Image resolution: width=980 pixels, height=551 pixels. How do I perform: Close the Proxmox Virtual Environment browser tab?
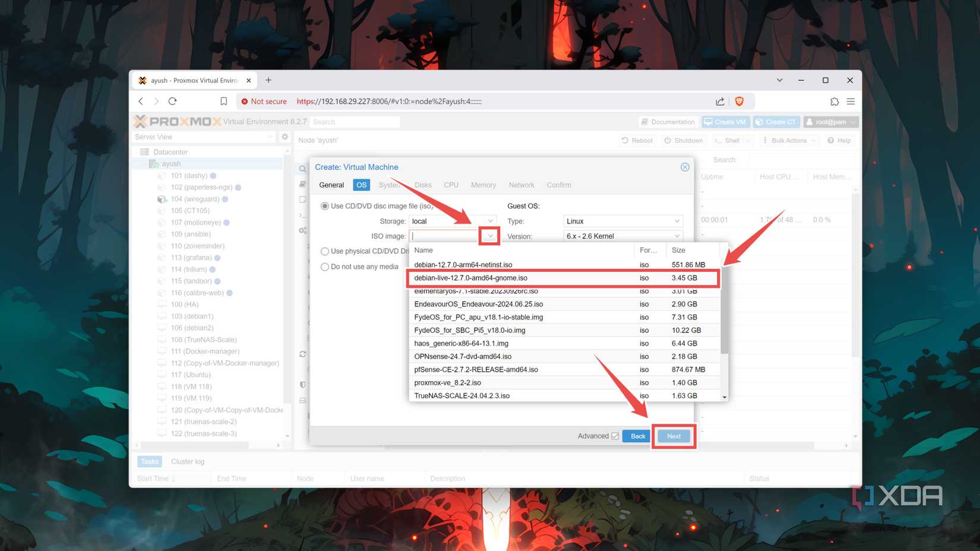[249, 80]
